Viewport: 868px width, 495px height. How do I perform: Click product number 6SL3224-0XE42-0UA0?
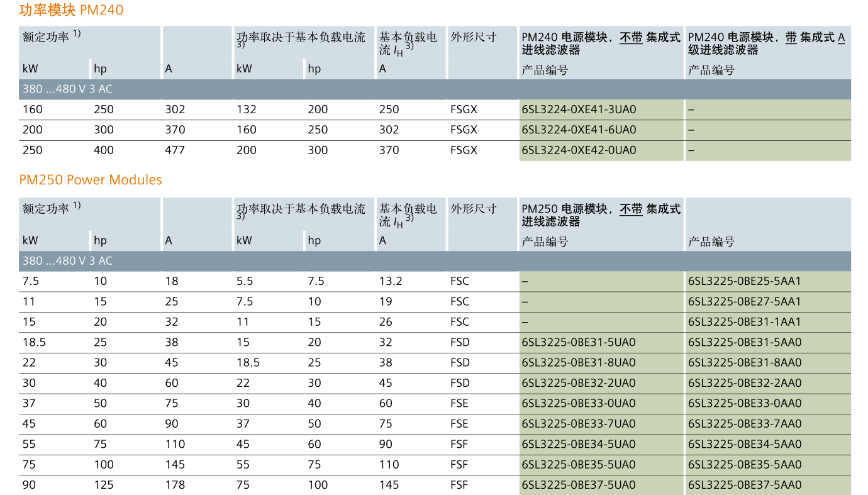click(579, 150)
